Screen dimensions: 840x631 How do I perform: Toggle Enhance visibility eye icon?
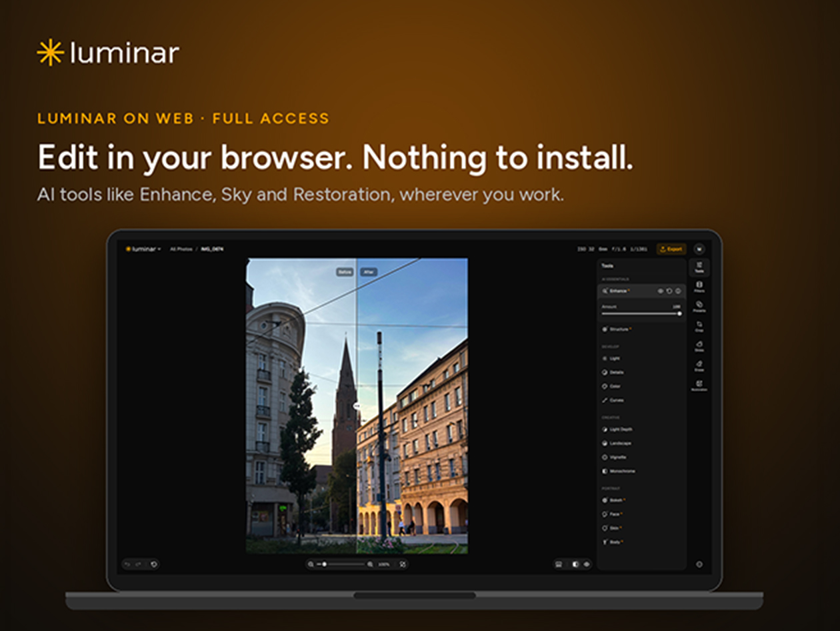click(x=661, y=291)
